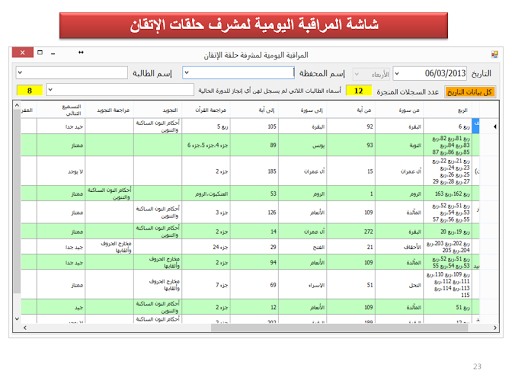Screen dimensions: 512x384
Task: Click the horizontal scrollbar right arrow
Action: click(x=495, y=328)
